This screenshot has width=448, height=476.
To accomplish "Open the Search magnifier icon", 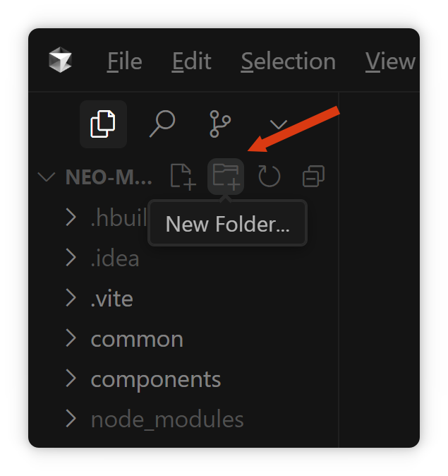I will pos(162,124).
